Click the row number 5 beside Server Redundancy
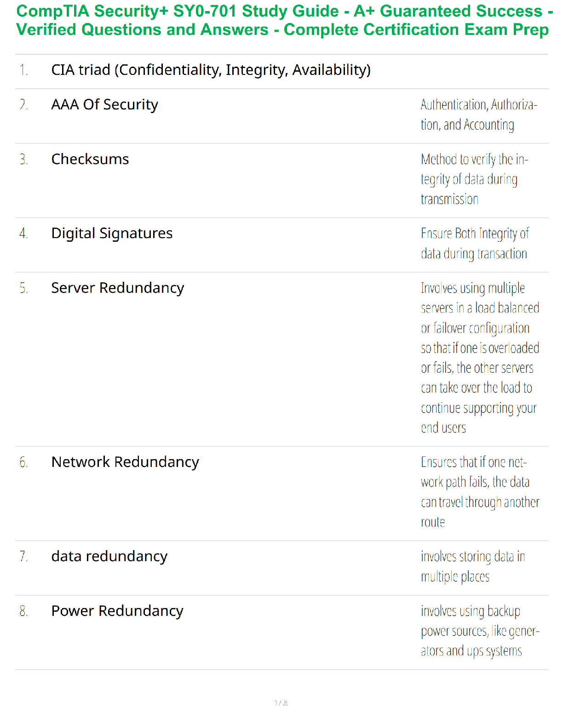This screenshot has height=728, width=563. (x=23, y=289)
